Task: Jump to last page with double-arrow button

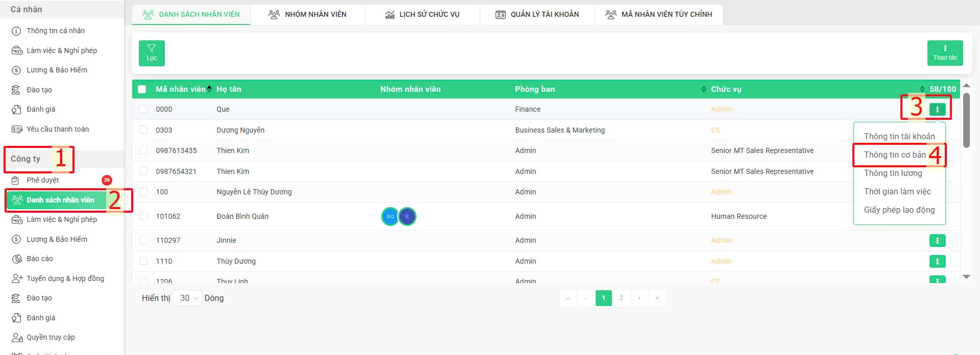Action: 657,298
